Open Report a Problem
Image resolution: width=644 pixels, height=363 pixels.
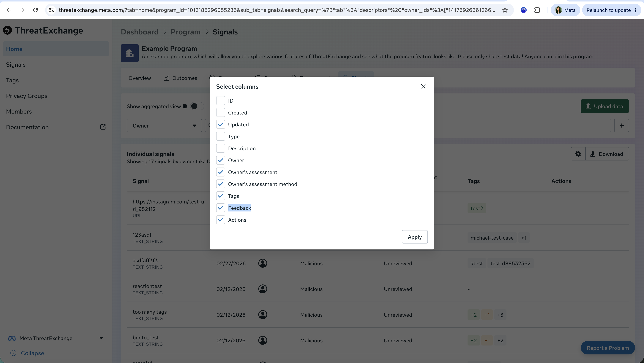click(607, 348)
